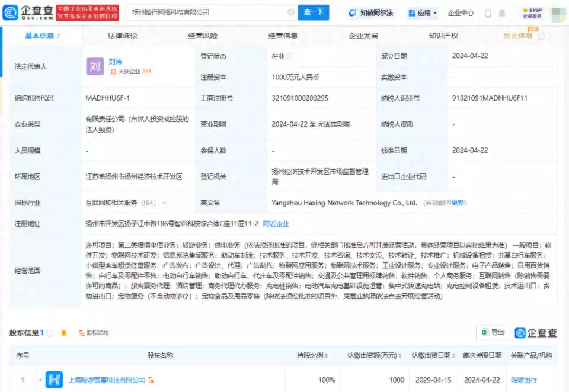Image resolution: width=569 pixels, height=392 pixels.
Task: Click the 经营范围 business scope paragraph
Action: 318,271
